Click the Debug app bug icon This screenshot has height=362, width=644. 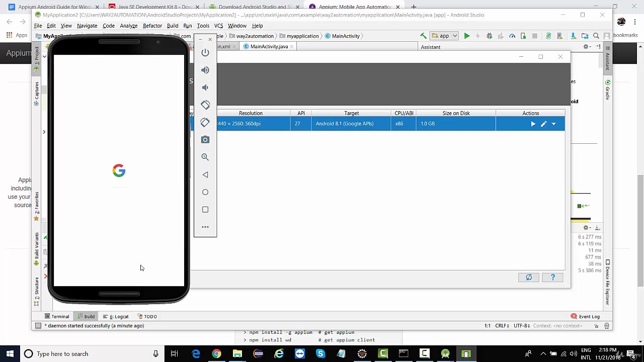[x=489, y=36]
